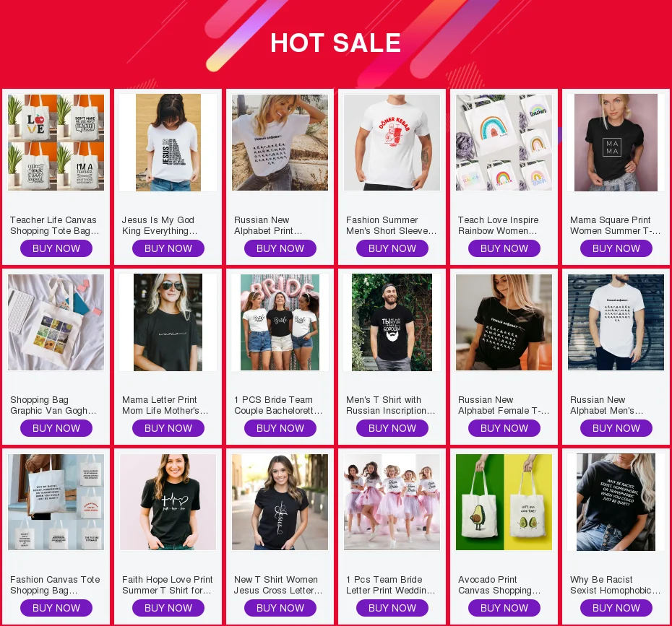Click BUY NOW under Jesus Is My God
Image resolution: width=672 pixels, height=626 pixels.
coord(168,248)
